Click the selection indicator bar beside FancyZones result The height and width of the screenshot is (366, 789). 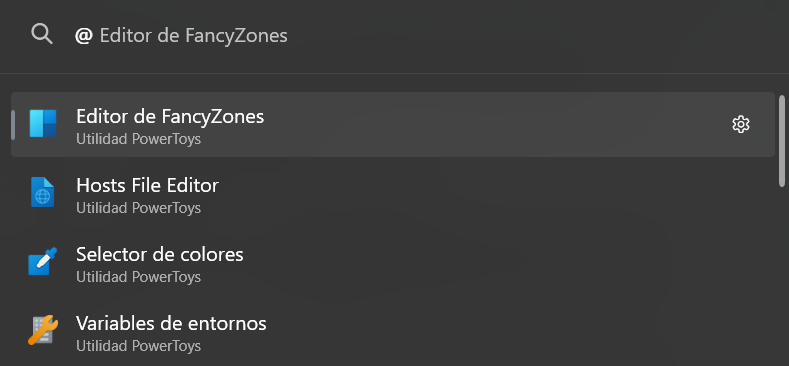[x=13, y=124]
